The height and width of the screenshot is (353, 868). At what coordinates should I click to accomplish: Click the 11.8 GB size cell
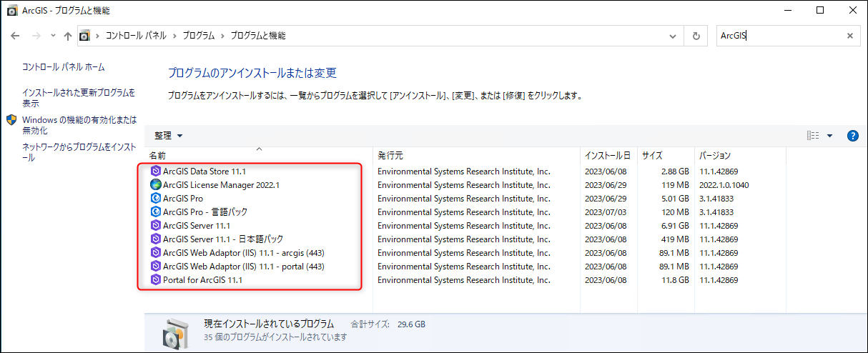(675, 280)
